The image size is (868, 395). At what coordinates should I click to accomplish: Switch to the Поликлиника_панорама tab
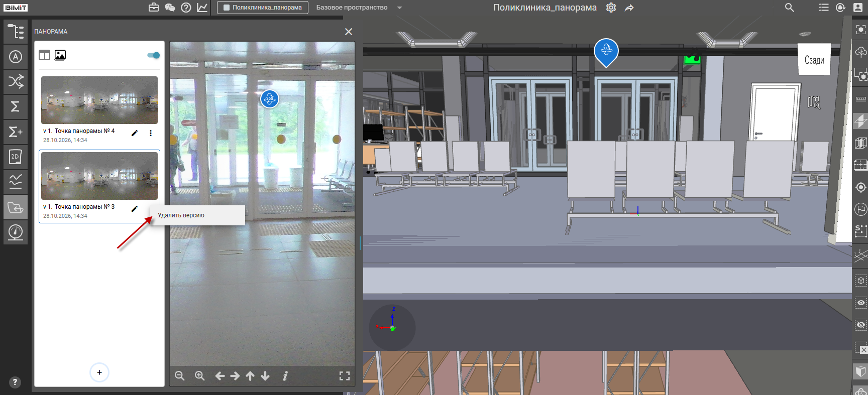coord(263,8)
